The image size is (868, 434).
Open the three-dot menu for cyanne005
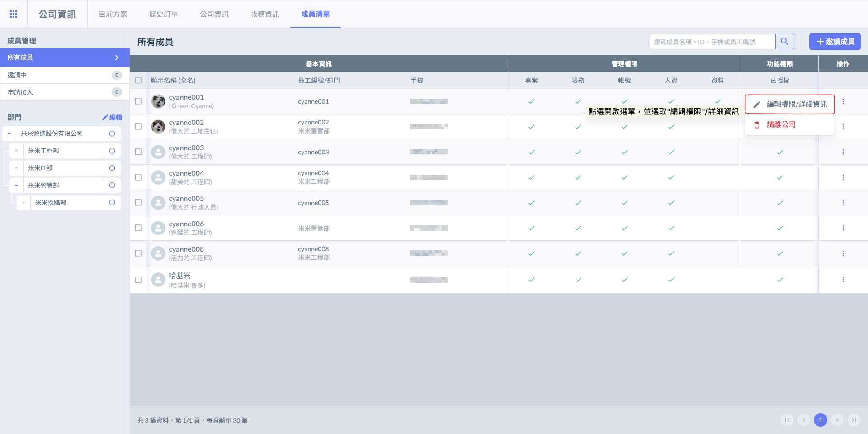843,203
